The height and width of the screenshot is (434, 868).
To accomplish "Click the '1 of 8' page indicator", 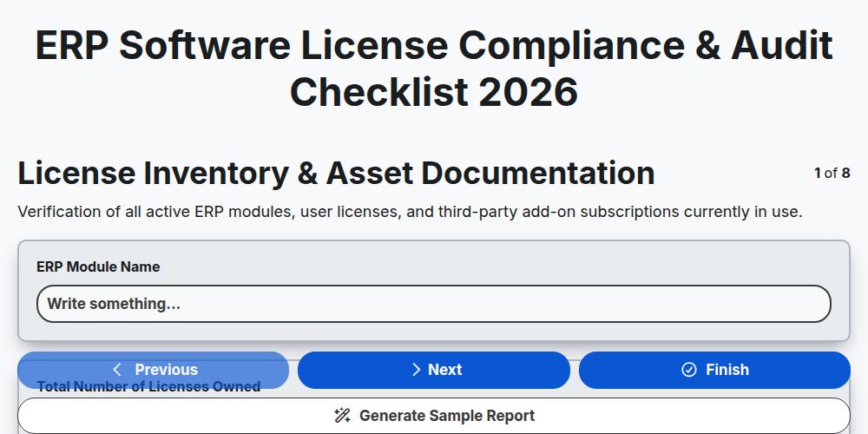I will (x=832, y=174).
